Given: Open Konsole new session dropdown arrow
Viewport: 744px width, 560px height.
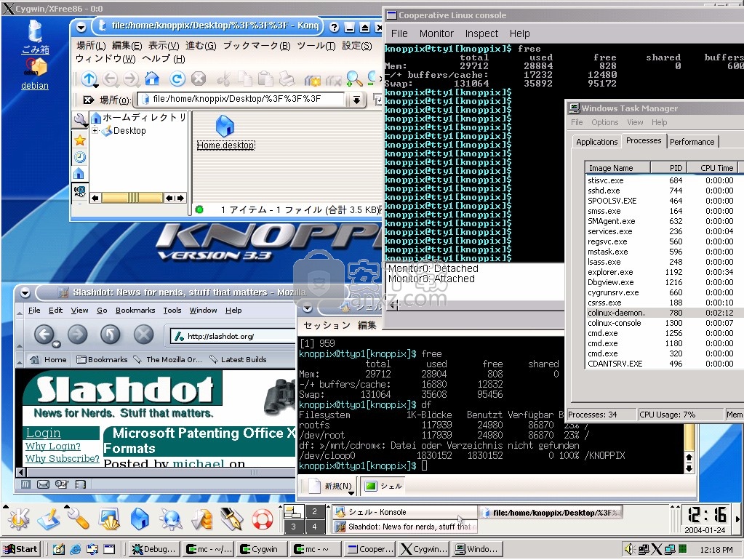Looking at the screenshot, I should pos(351,493).
